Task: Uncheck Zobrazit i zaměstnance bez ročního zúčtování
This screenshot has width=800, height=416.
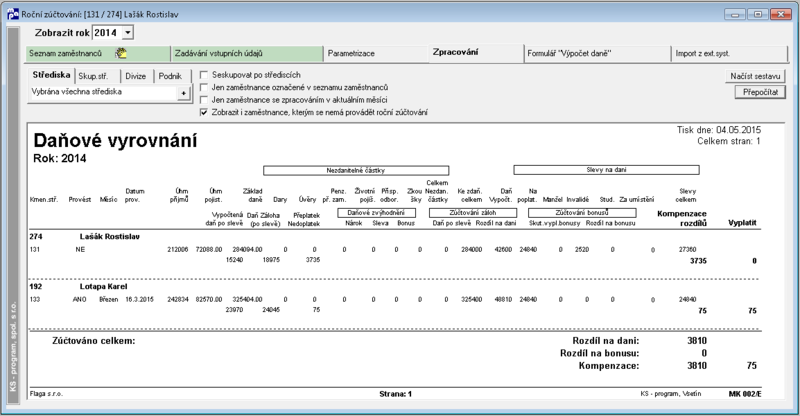Action: [204, 112]
